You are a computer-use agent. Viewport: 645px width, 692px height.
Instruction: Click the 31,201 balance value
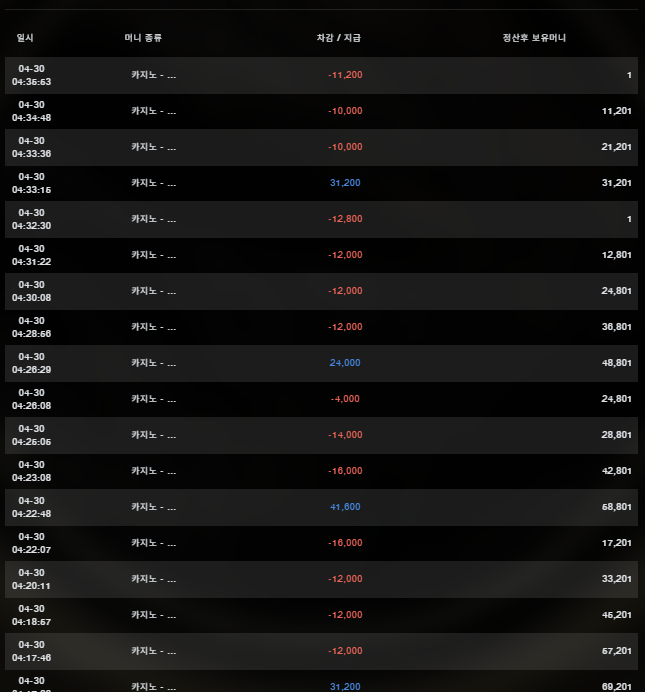616,183
